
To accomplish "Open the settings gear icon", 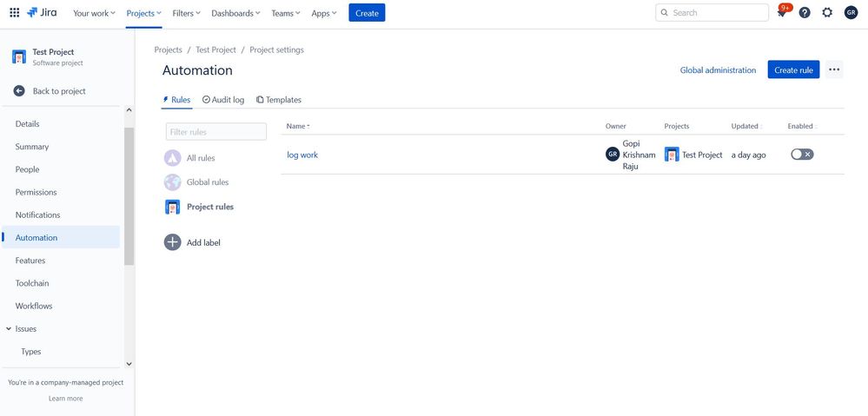I will tap(827, 13).
